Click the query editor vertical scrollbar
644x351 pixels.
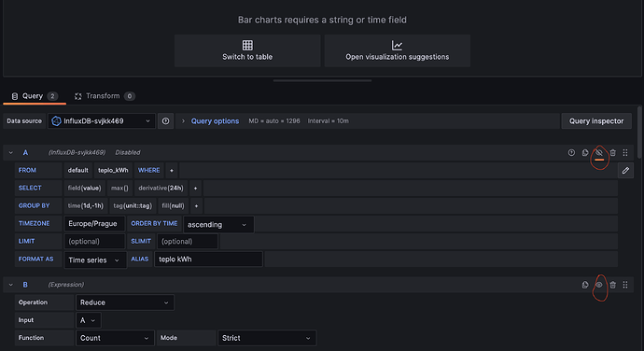click(x=639, y=133)
